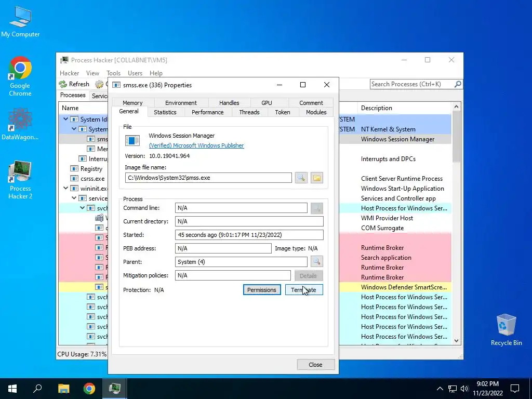Viewport: 532px width, 399px height.
Task: Select Windows Defender SmartScreen row
Action: pos(404,287)
